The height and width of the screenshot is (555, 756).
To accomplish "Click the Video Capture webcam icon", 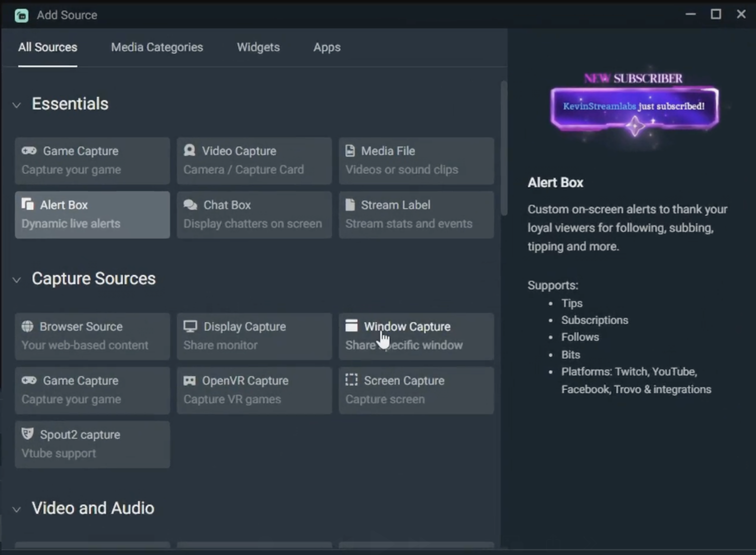I will [189, 150].
